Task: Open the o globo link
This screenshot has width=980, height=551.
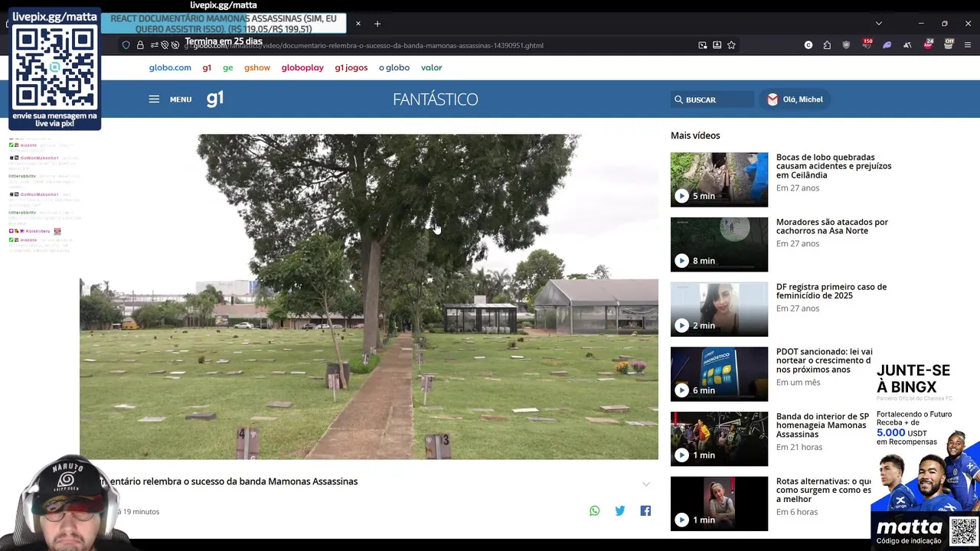Action: pyautogui.click(x=394, y=67)
